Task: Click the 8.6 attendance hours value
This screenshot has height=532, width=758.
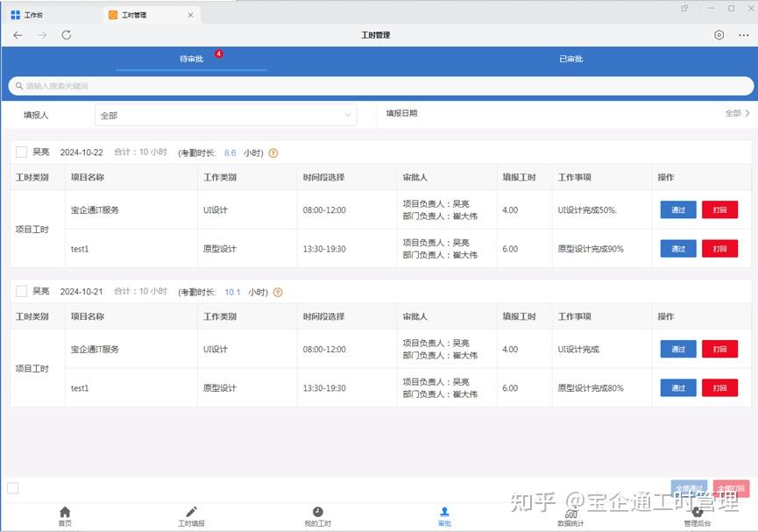Action: [230, 153]
